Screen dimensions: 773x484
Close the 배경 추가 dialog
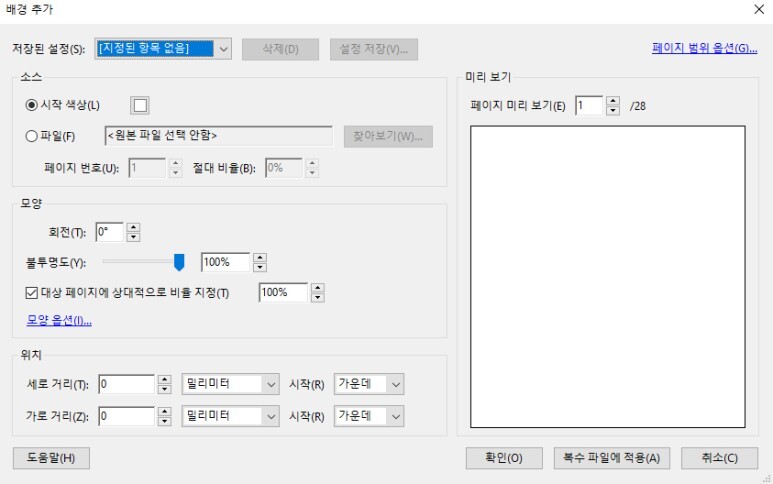pyautogui.click(x=759, y=9)
